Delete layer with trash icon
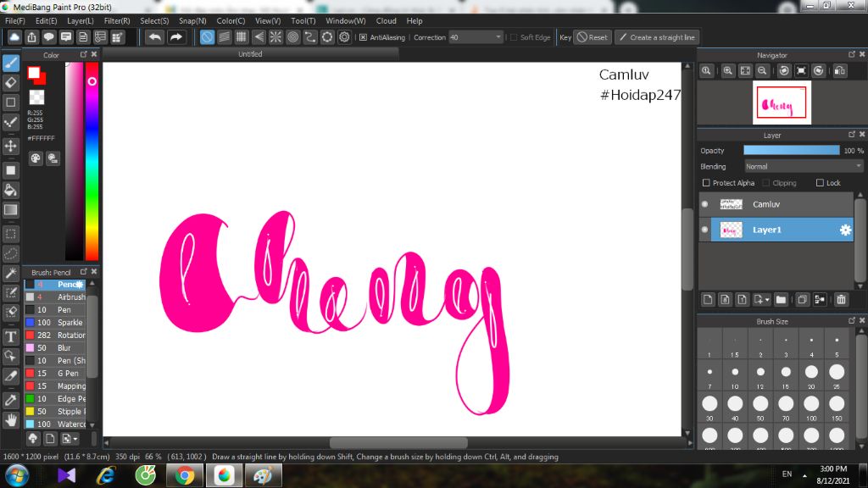The width and height of the screenshot is (868, 488). pos(841,299)
